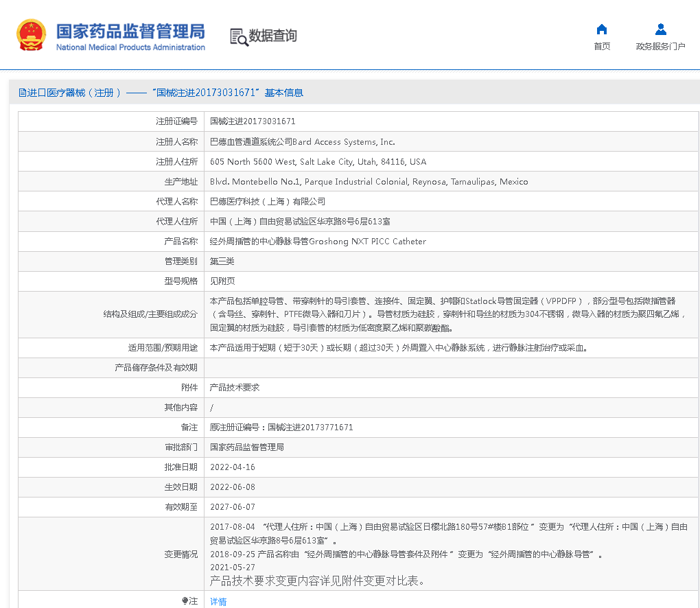700x608 pixels.
Task: Select the Reynosa, Tamaulipas production address
Action: (x=369, y=182)
